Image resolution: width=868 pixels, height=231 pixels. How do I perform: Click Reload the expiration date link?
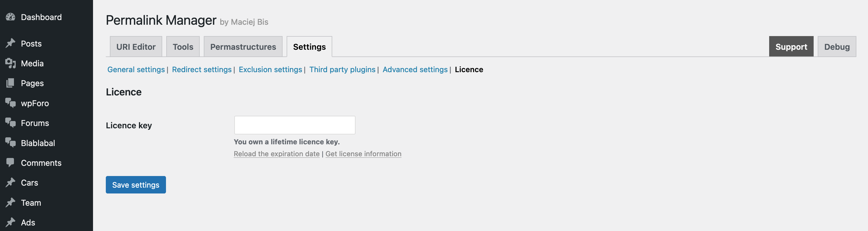point(276,154)
